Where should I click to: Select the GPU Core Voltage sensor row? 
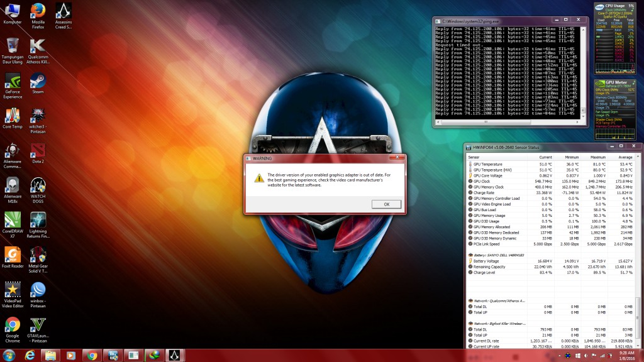[x=550, y=176]
